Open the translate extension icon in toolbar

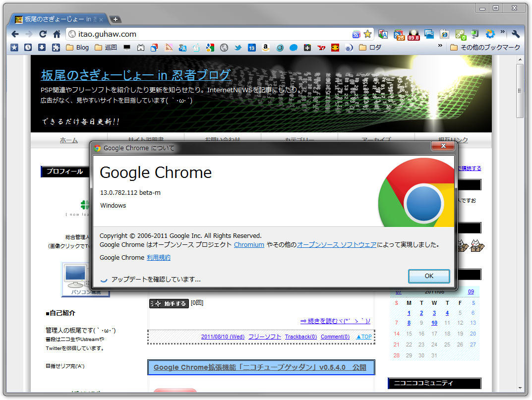(383, 34)
